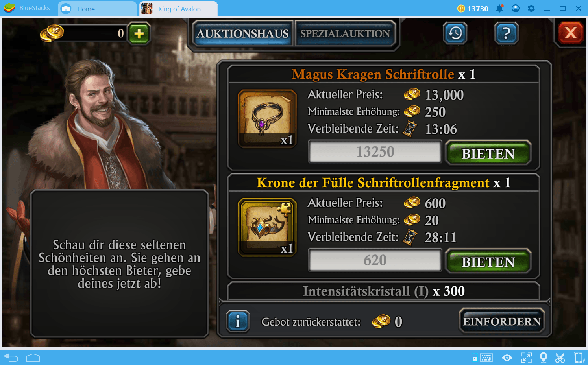Open the keyboard controls icon in the bottom bar
This screenshot has width=588, height=365.
point(486,358)
